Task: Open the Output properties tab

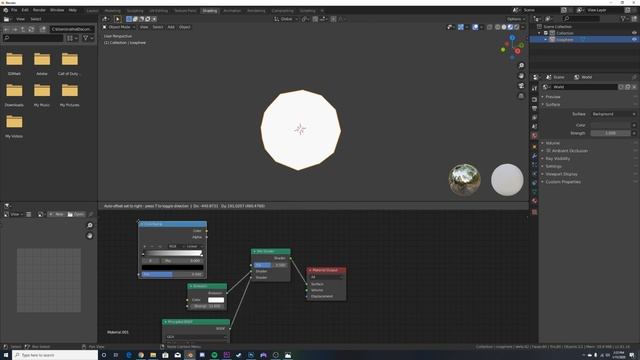Action: (534, 108)
